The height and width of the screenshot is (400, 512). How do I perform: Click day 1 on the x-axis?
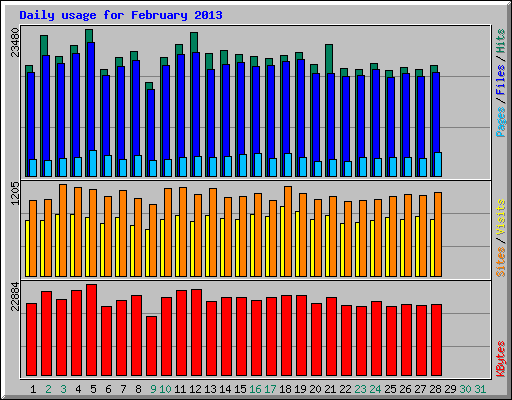point(33,389)
